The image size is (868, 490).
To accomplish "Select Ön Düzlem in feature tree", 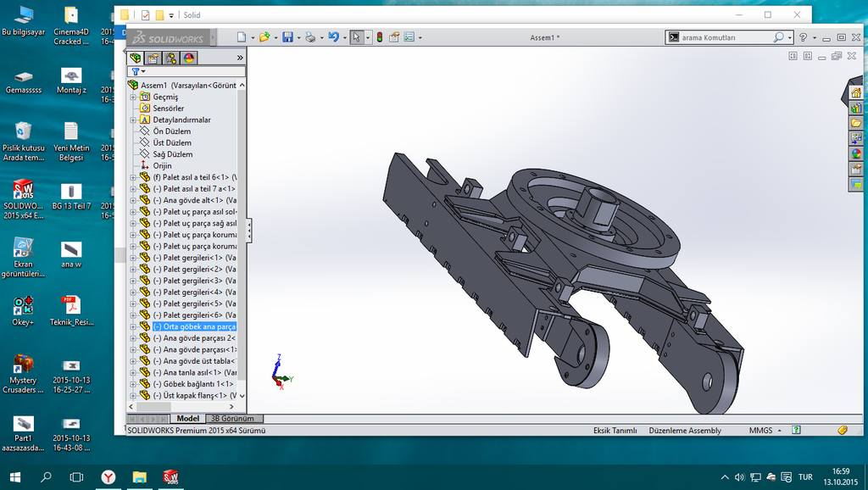I will tap(171, 131).
